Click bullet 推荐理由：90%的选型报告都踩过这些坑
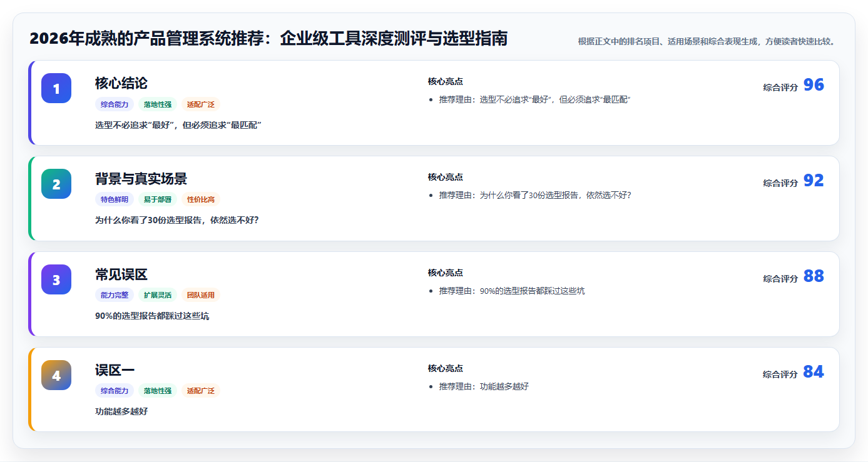 point(512,291)
